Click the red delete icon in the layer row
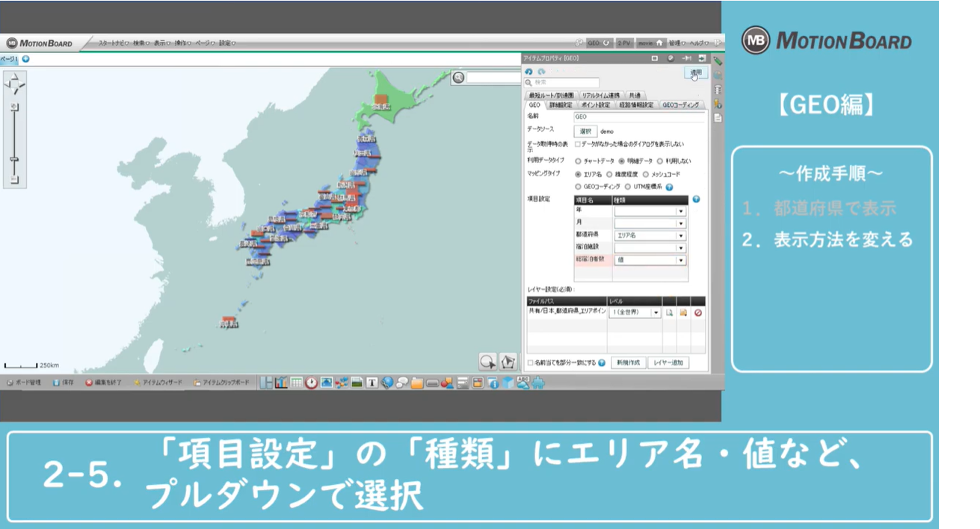This screenshot has width=980, height=529. 698,312
